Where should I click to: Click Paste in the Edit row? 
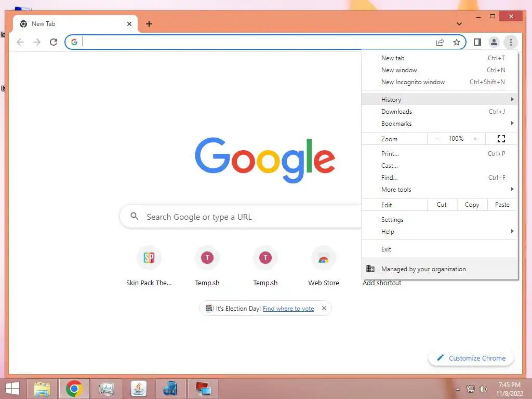pos(502,205)
